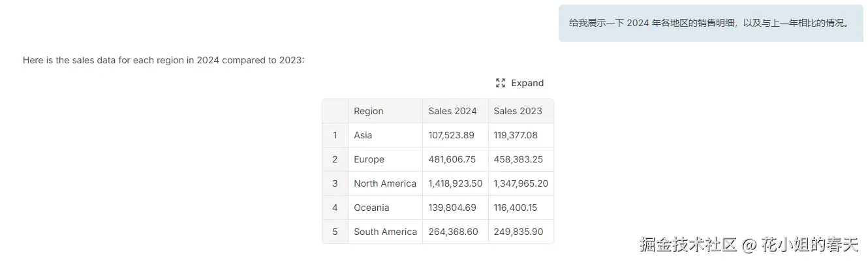Select the Sales 2023 column header
This screenshot has width=868, height=263.
(518, 111)
